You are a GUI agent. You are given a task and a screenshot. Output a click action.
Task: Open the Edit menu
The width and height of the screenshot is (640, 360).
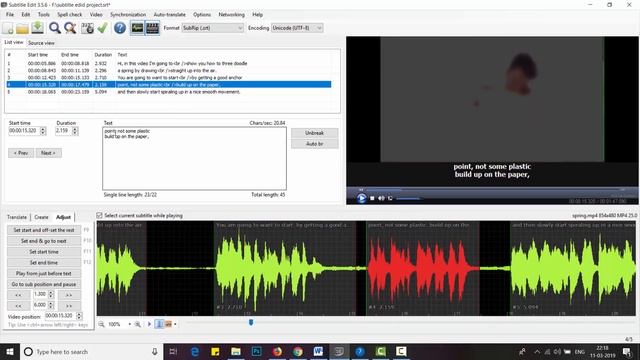coord(26,14)
